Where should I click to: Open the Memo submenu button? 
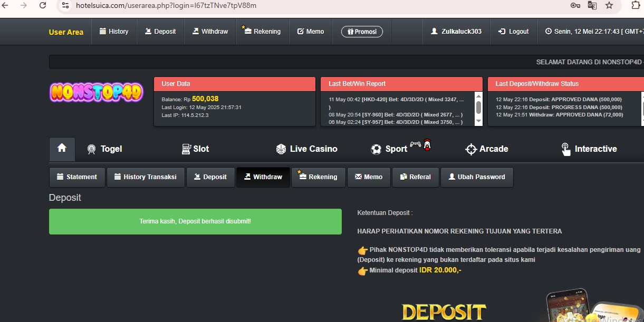click(369, 177)
